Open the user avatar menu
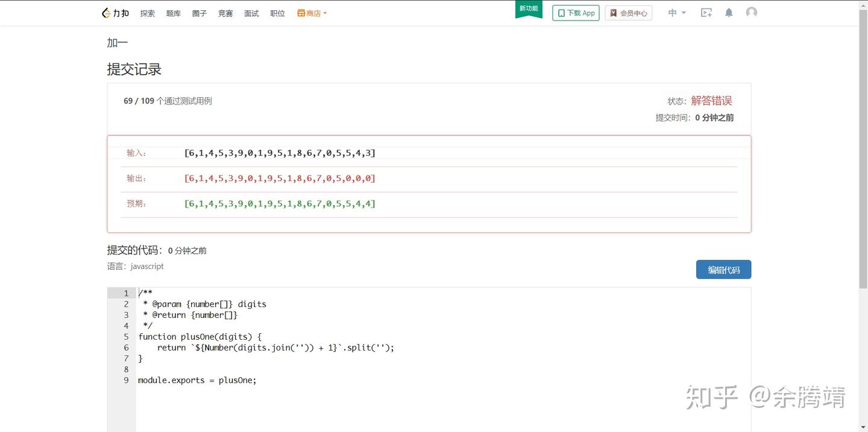The image size is (868, 432). coord(751,12)
